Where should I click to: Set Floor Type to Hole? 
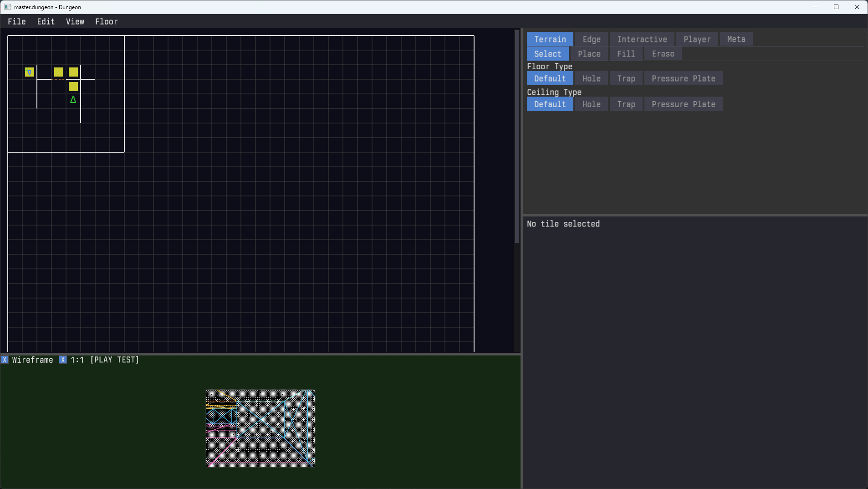[591, 78]
